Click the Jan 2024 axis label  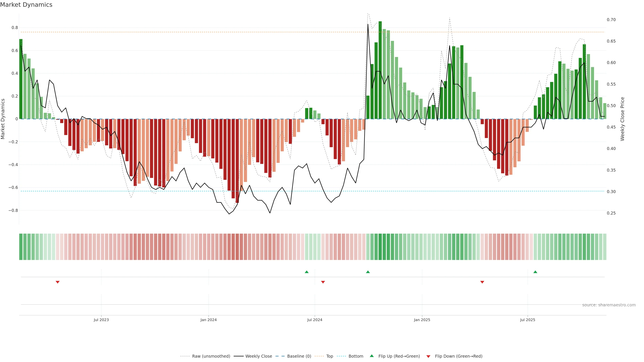[208, 320]
